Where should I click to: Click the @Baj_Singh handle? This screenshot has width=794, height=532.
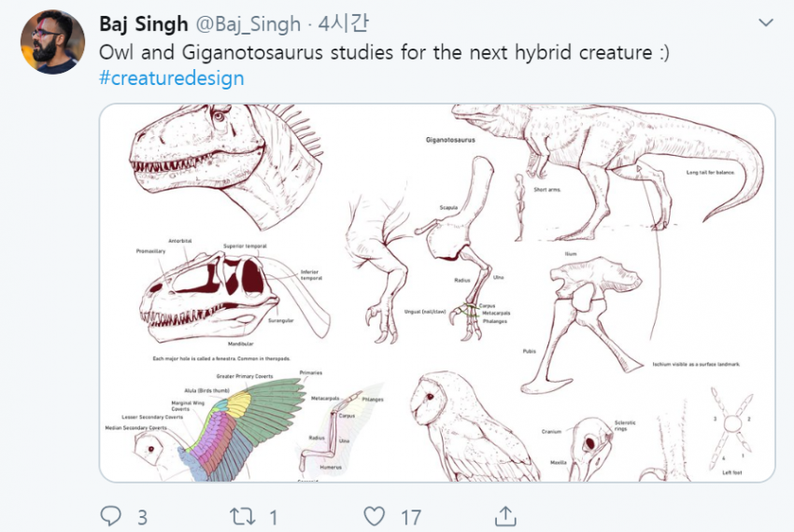(248, 23)
